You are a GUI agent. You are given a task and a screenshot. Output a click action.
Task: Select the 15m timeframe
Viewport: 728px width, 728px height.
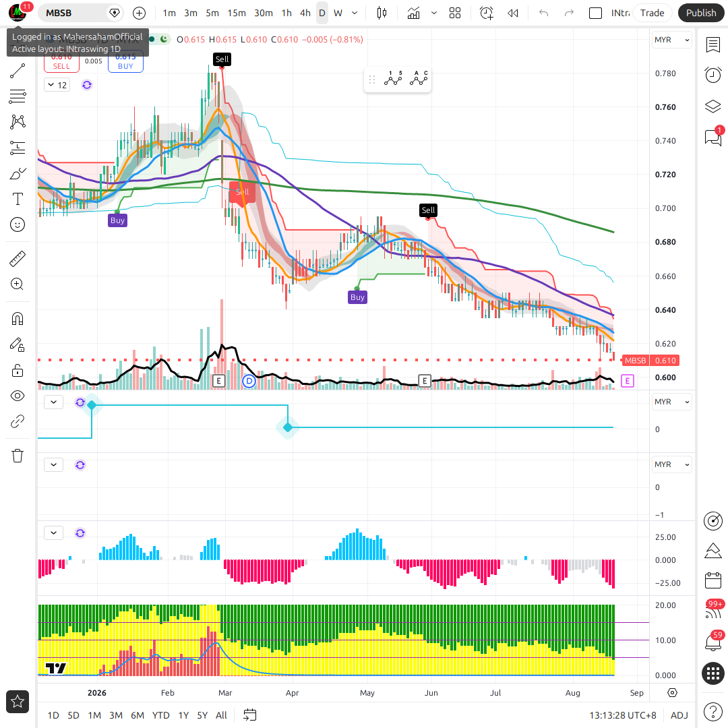[x=237, y=13]
